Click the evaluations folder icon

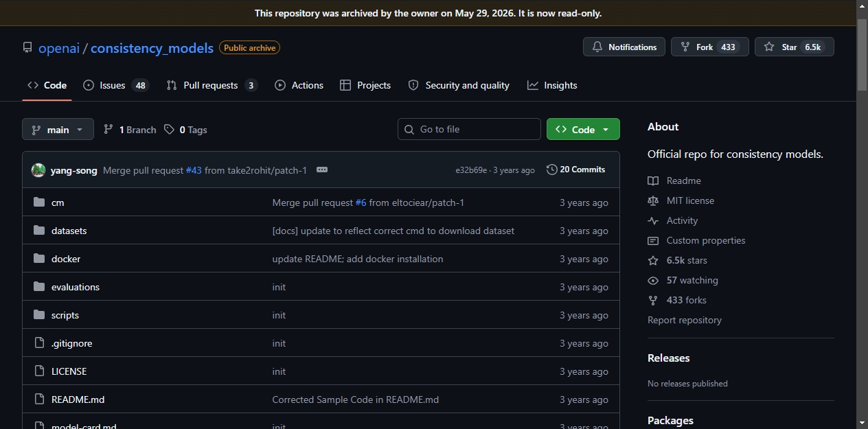[39, 287]
